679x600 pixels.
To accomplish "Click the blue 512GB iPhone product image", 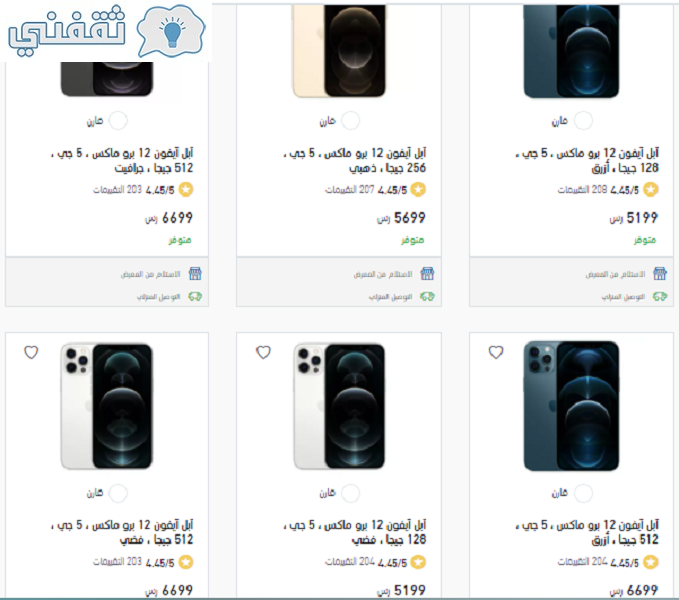I will coord(571,406).
